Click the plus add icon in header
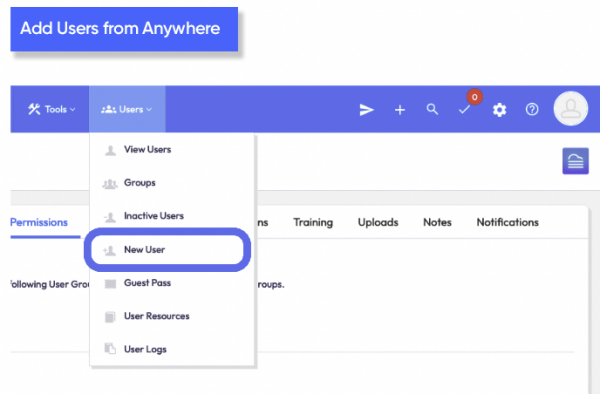This screenshot has width=600, height=394. 399,110
